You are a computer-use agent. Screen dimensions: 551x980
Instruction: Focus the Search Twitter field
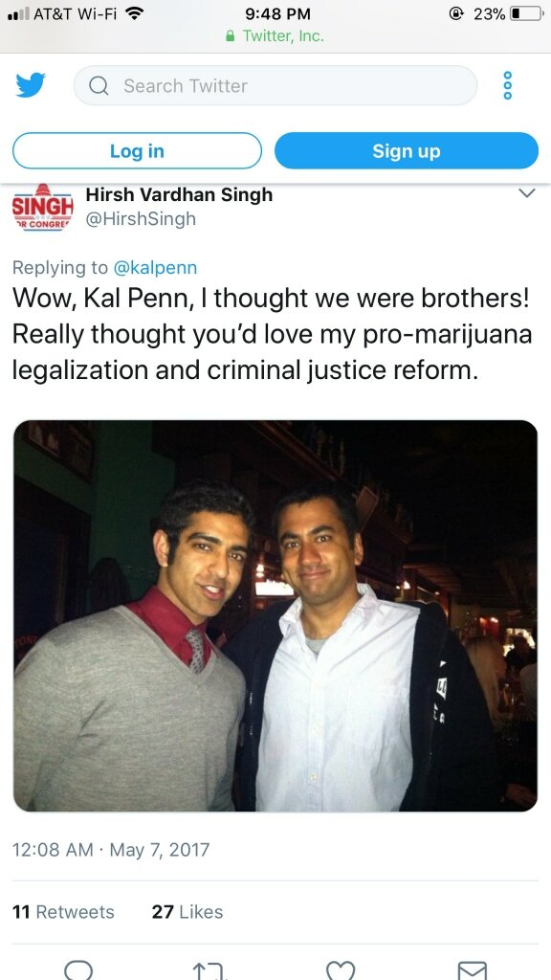click(x=275, y=85)
